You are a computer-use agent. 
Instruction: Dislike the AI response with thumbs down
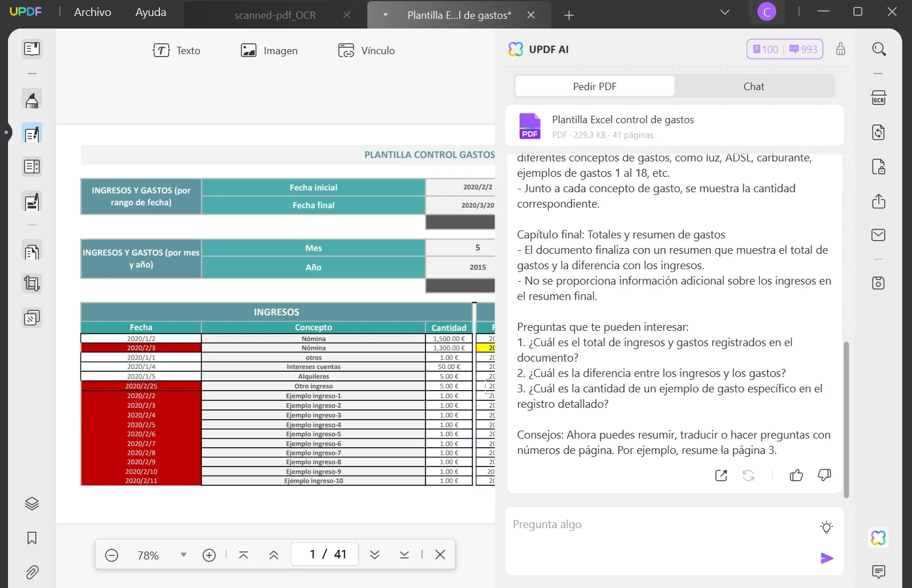(x=825, y=475)
